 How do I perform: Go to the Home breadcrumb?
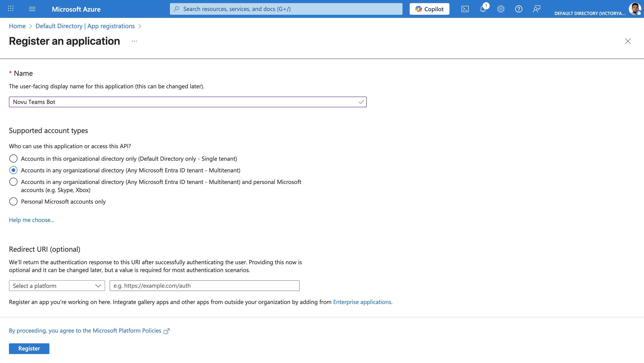click(x=17, y=26)
